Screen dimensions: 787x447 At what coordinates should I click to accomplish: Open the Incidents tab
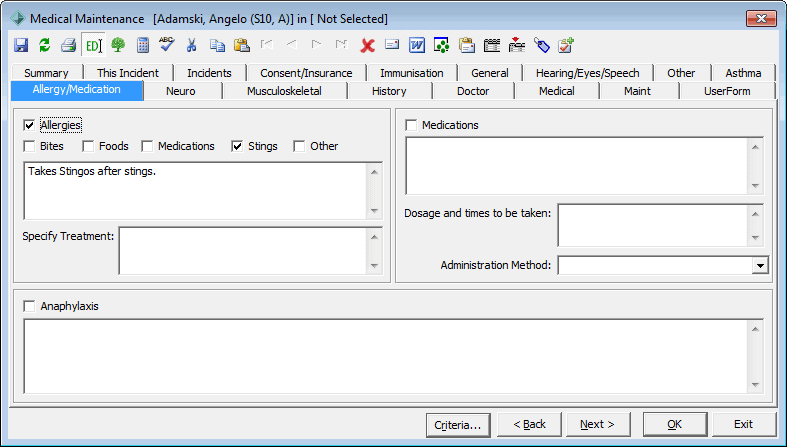(x=209, y=73)
